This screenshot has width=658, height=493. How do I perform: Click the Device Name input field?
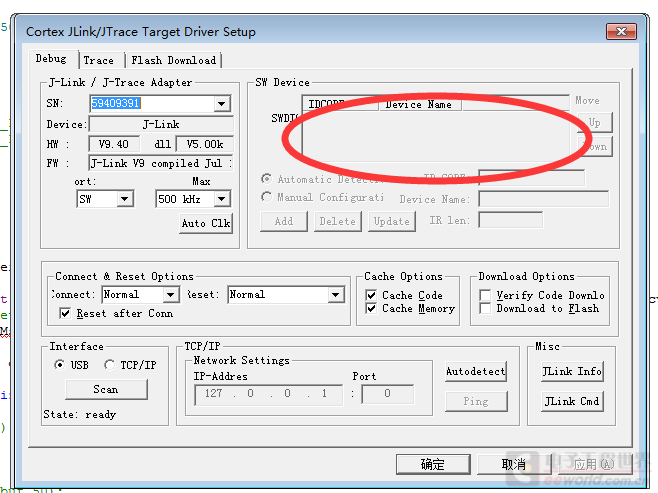(x=543, y=199)
